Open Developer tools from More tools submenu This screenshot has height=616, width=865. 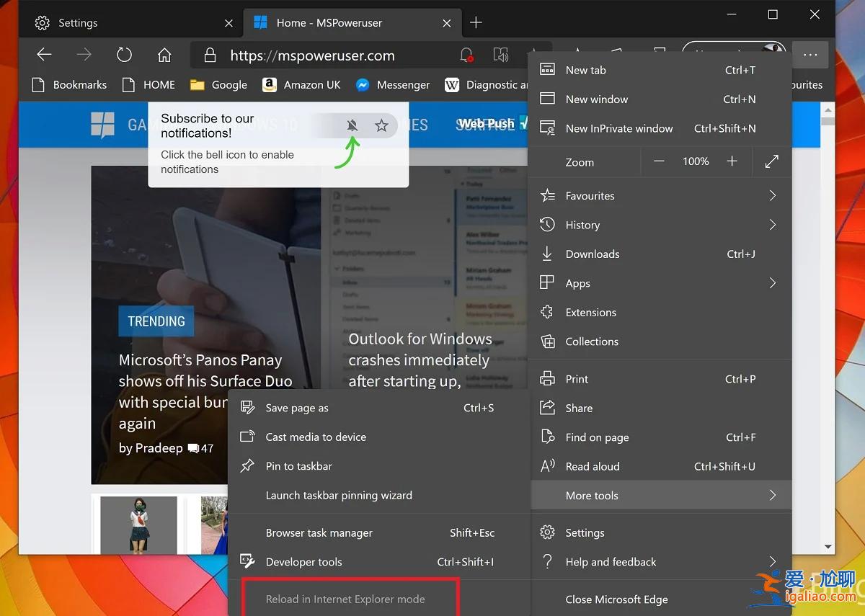(x=305, y=562)
